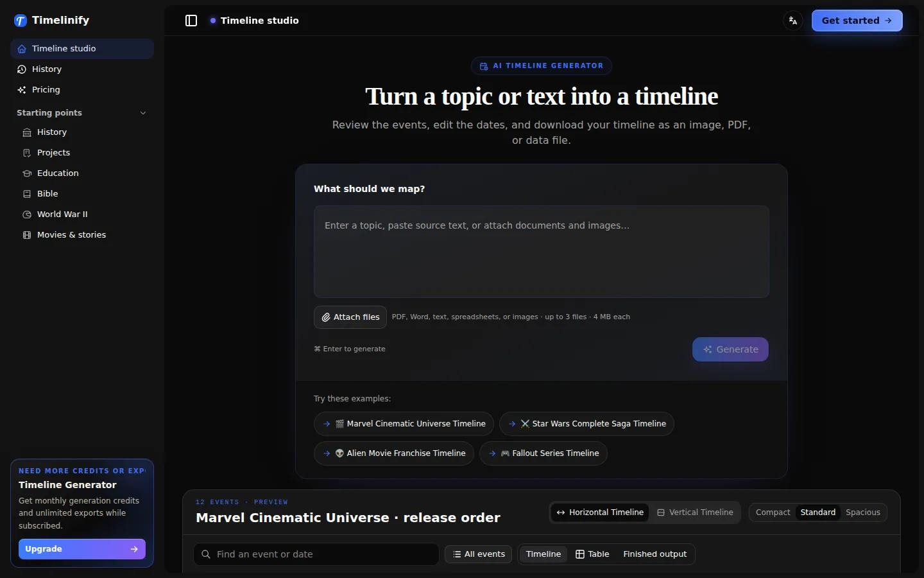Screen dimensions: 924x578
Task: Switch to the Table view tab
Action: tap(592, 554)
